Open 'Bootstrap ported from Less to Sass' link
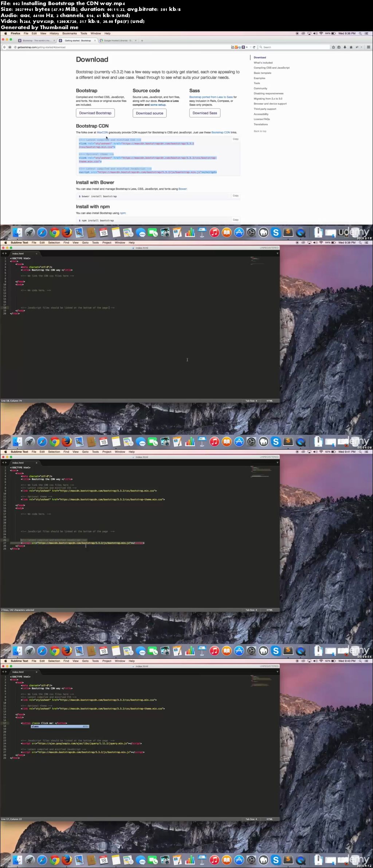Screen dimensions: 373x868 coord(211,97)
